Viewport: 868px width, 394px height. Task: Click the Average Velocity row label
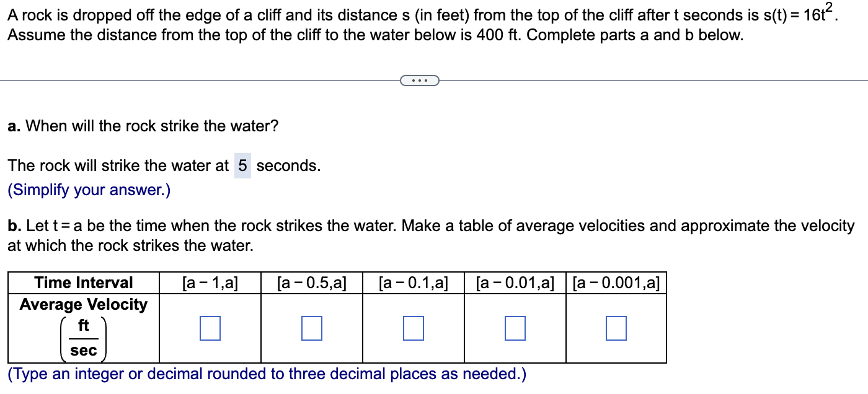(x=82, y=304)
